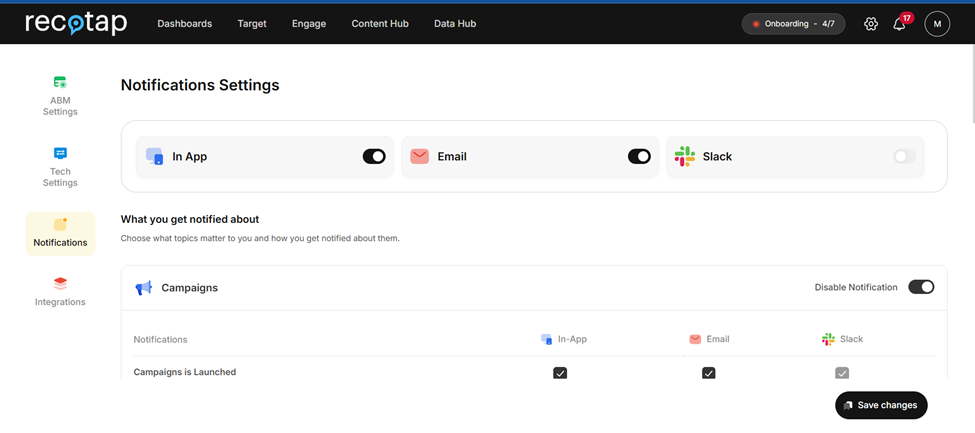Viewport: 975px width, 433px height.
Task: Open the settings gear icon
Action: [871, 24]
